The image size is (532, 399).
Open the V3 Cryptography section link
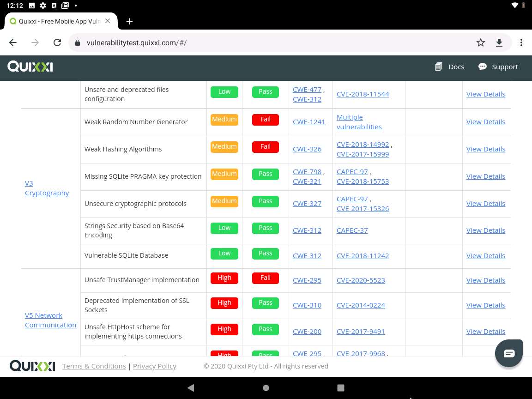click(47, 187)
